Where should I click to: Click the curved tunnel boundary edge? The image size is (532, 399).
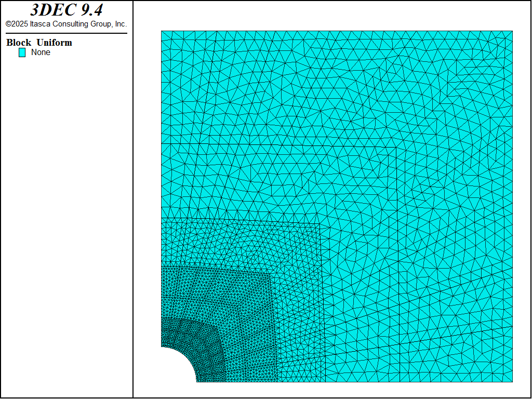pyautogui.click(x=187, y=356)
